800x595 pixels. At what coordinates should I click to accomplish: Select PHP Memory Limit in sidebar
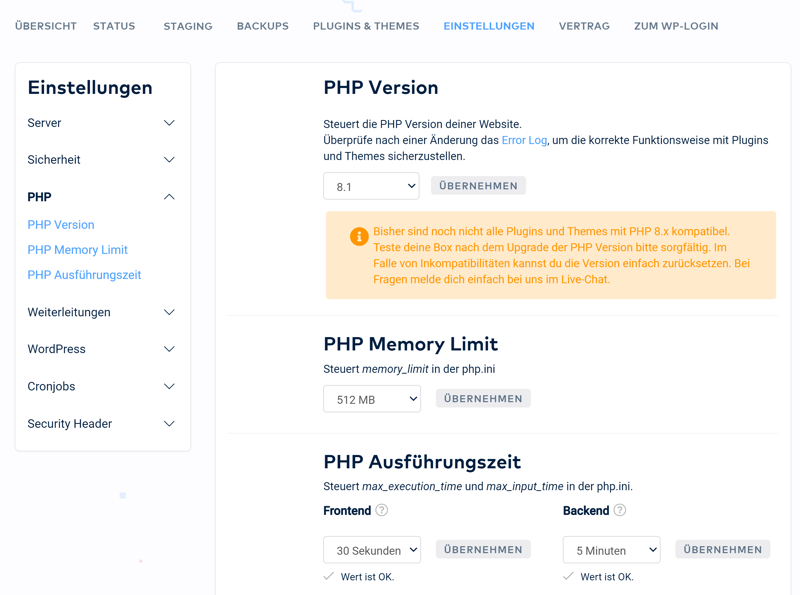tap(78, 250)
